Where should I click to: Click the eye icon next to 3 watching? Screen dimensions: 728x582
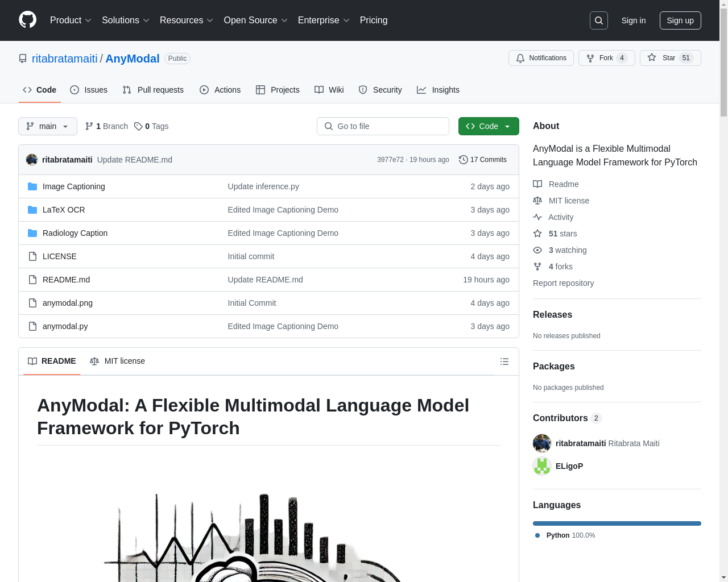point(537,250)
